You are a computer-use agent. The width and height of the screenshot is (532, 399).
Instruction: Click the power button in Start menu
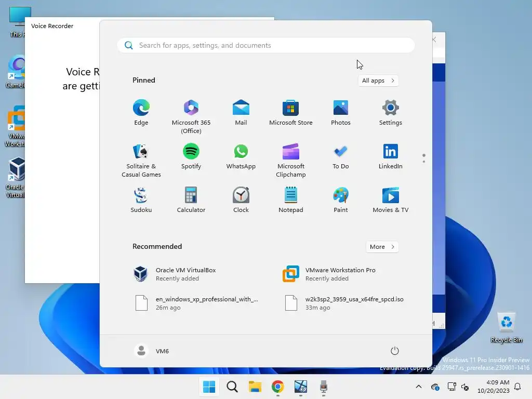point(395,351)
